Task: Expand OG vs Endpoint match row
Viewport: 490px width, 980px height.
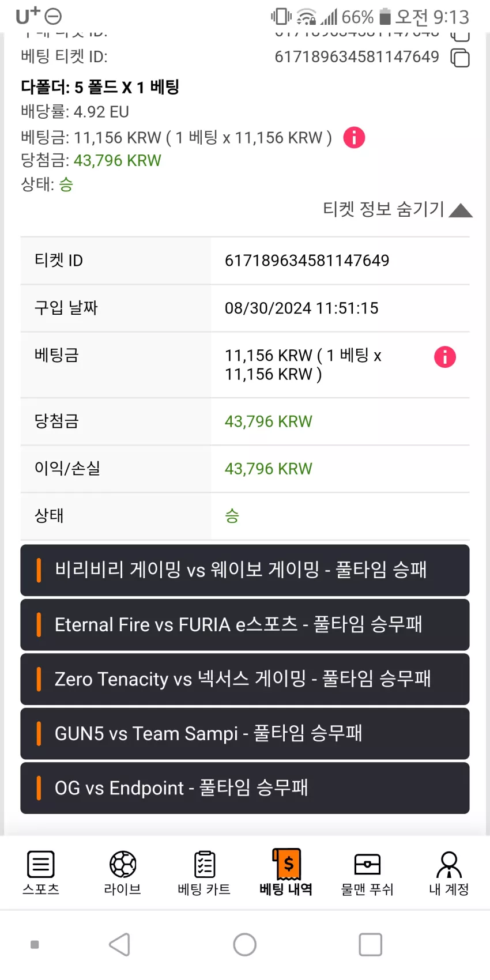Action: [245, 788]
